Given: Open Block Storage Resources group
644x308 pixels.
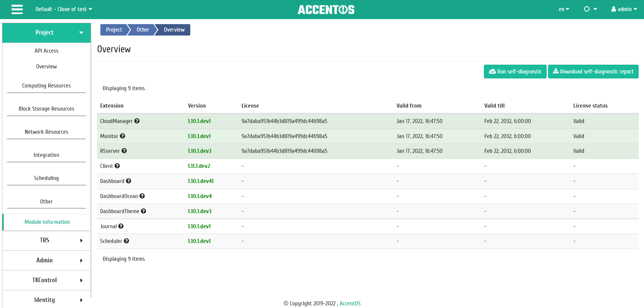Looking at the screenshot, I should click(x=47, y=109).
